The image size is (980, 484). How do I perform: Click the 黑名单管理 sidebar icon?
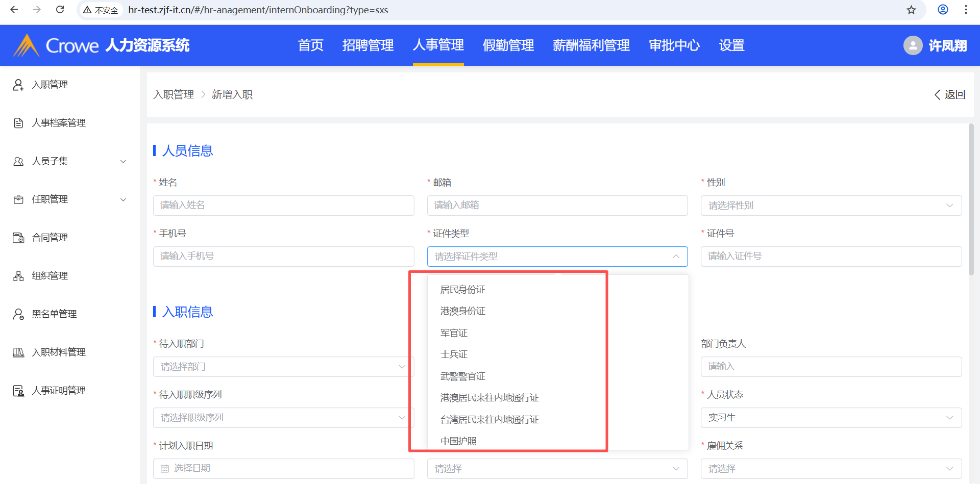coord(18,314)
